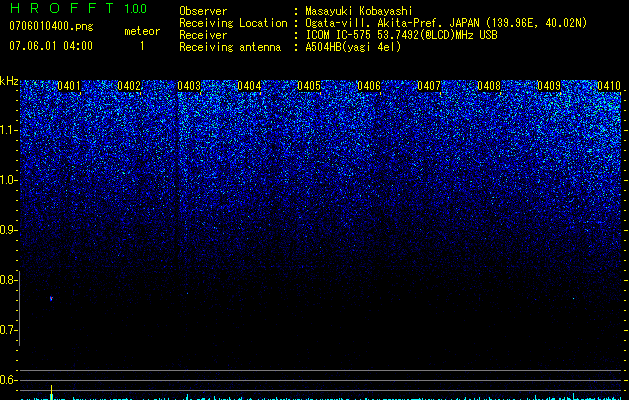629x400 pixels.
Task: Click the red meteor echo spot near 0401
Action: click(x=51, y=298)
